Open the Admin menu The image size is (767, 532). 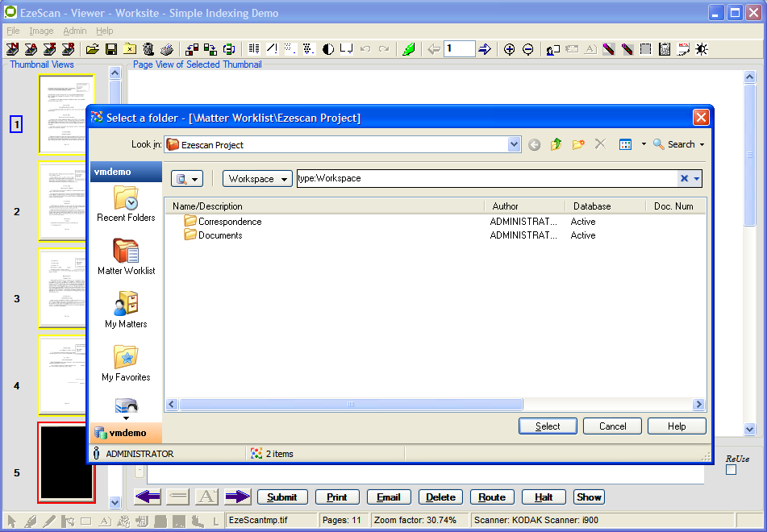click(x=75, y=31)
